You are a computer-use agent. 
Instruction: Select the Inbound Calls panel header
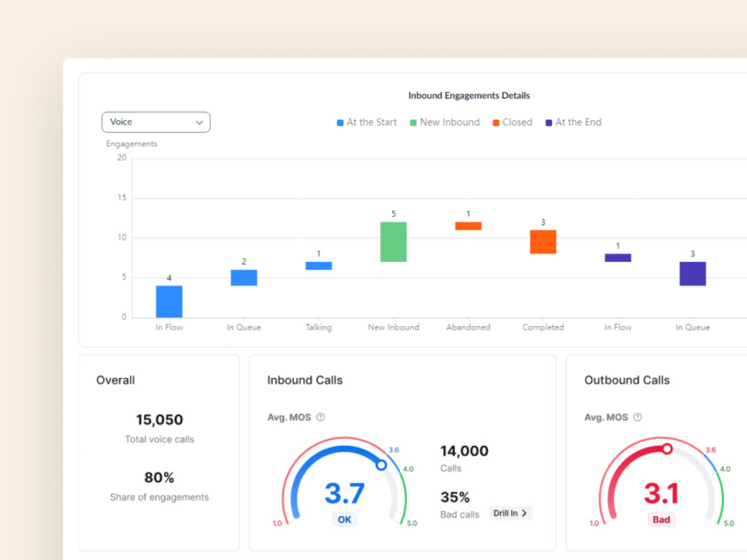point(304,380)
